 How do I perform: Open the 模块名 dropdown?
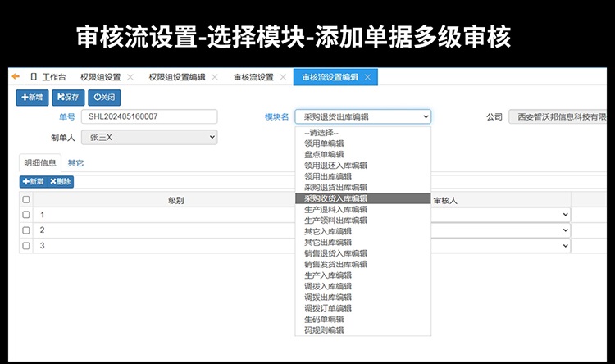point(362,116)
